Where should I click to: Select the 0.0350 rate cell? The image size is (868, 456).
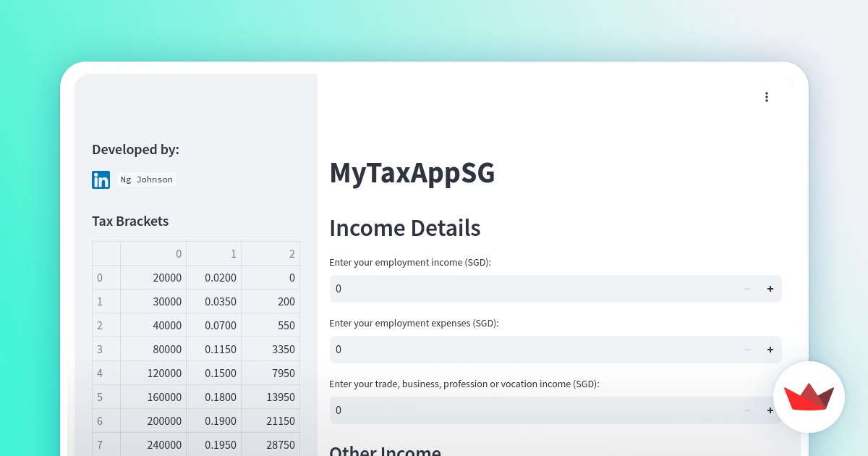[214, 302]
